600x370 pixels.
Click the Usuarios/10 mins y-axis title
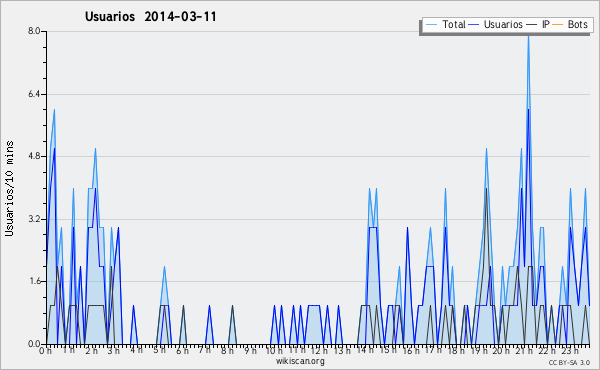pos(9,189)
